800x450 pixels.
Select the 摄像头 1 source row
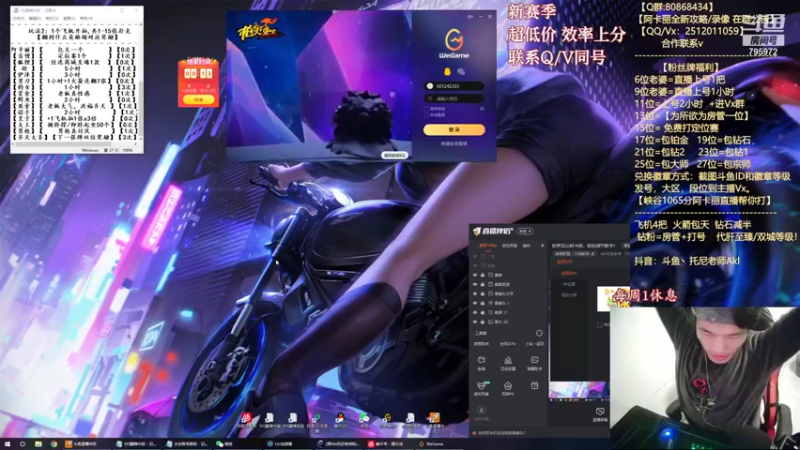(x=508, y=303)
